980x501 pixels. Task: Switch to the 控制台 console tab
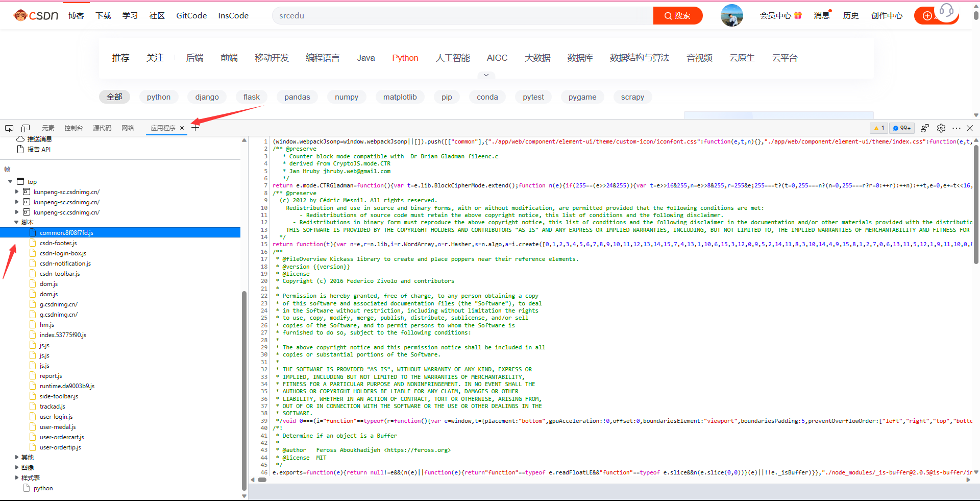click(73, 128)
